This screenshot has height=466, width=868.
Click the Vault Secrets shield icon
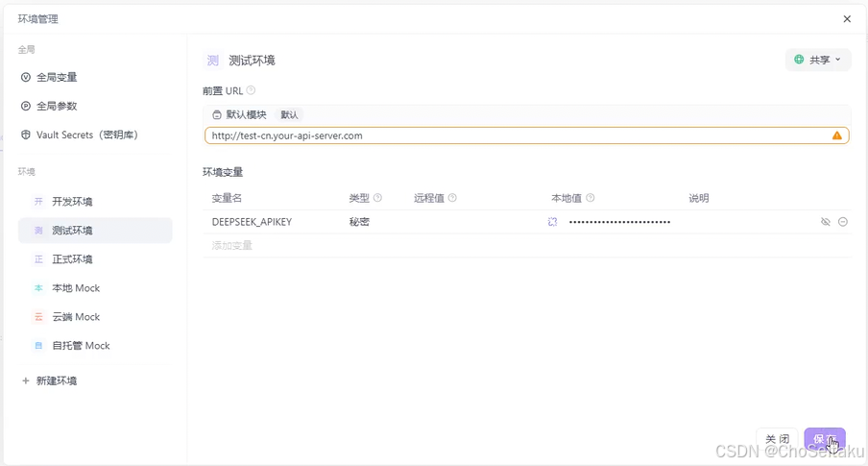coord(26,135)
